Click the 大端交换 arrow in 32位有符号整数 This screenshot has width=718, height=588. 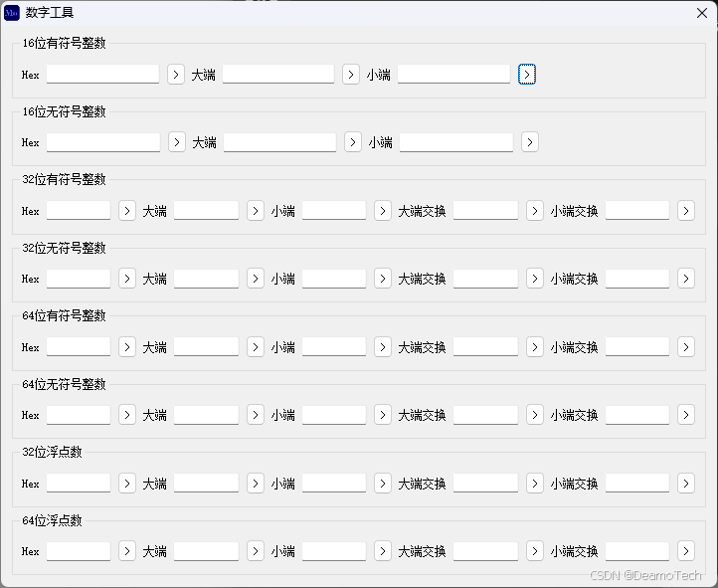pyautogui.click(x=535, y=211)
